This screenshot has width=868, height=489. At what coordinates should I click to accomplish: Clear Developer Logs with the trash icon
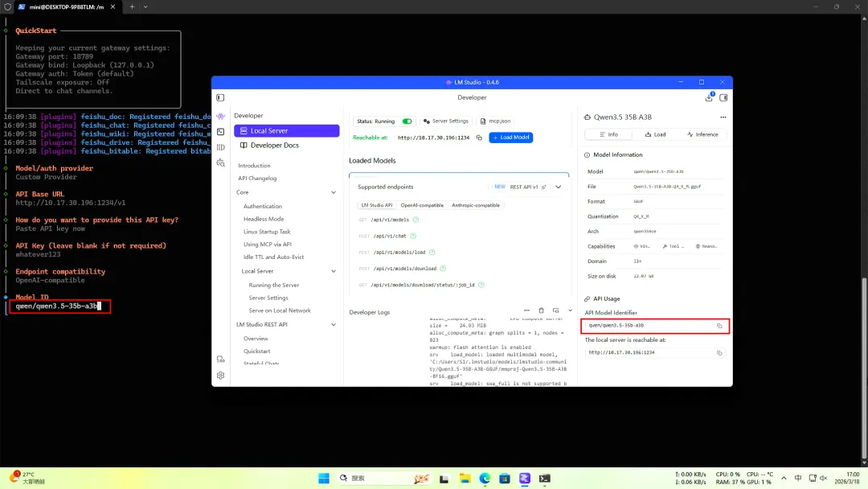[x=542, y=310]
